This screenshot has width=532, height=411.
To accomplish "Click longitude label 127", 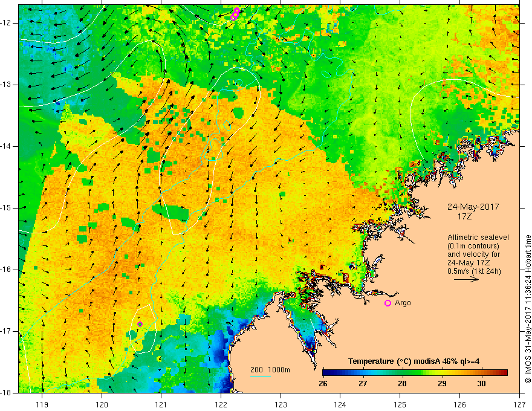I will [x=519, y=404].
